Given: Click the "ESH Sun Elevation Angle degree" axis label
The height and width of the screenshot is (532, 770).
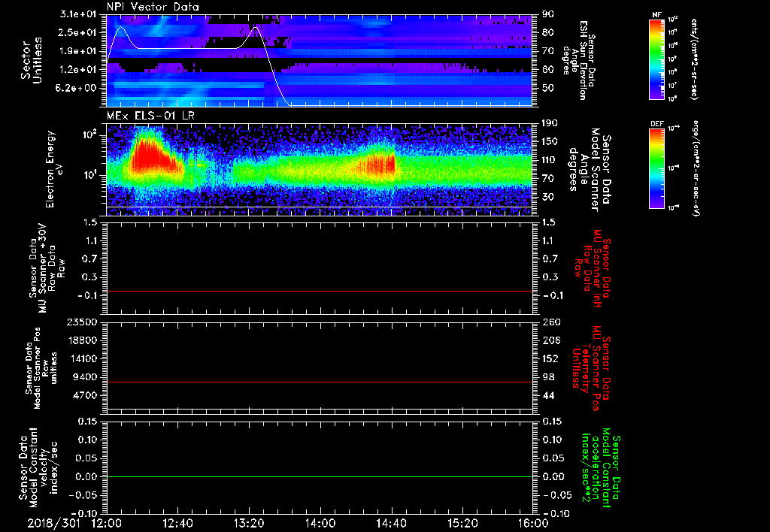Looking at the screenshot, I should pyautogui.click(x=580, y=60).
